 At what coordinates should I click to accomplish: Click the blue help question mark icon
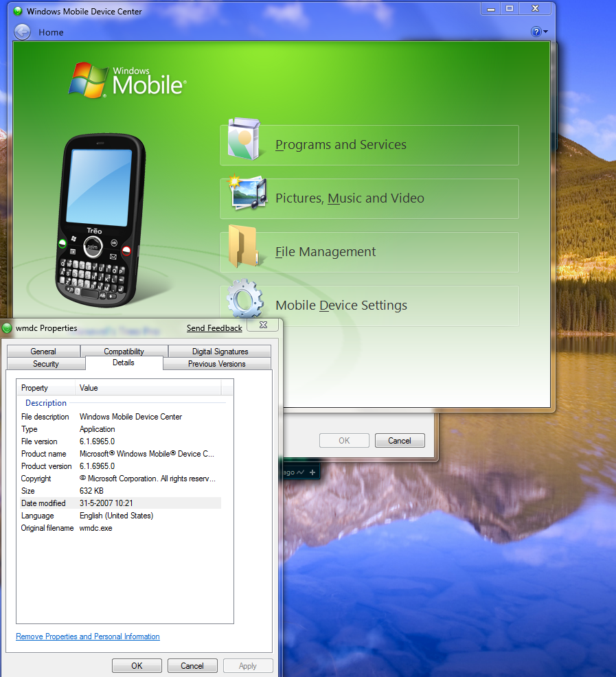click(536, 32)
